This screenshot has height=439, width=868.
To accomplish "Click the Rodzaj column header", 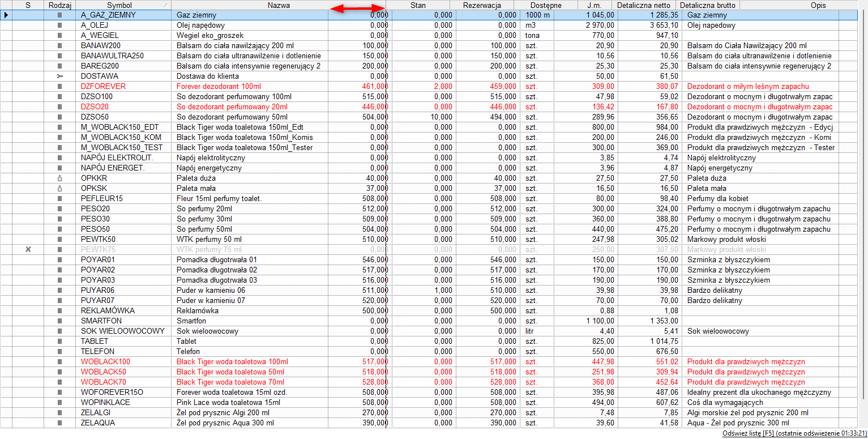I will [x=59, y=5].
